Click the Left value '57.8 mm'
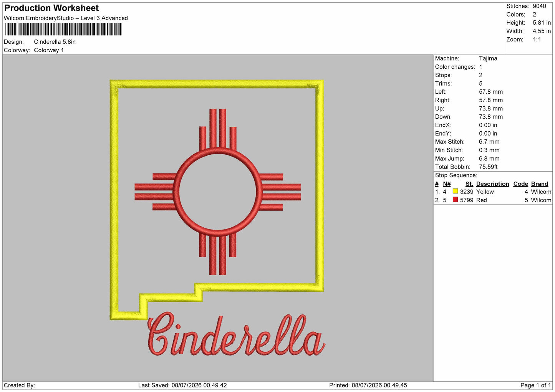 [x=490, y=92]
